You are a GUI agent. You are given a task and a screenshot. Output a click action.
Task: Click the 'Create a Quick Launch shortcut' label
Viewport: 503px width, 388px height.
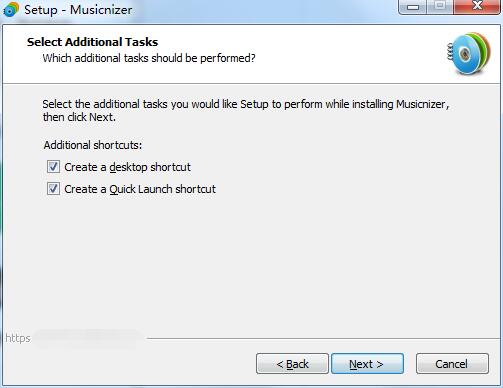[140, 189]
